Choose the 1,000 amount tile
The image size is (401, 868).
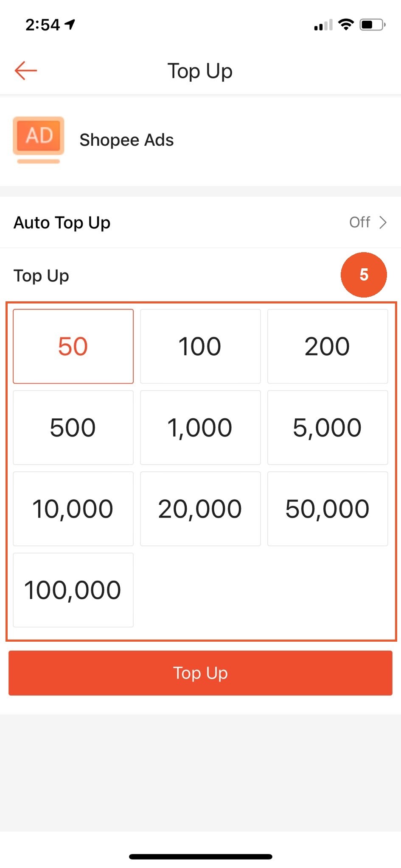[x=200, y=427]
